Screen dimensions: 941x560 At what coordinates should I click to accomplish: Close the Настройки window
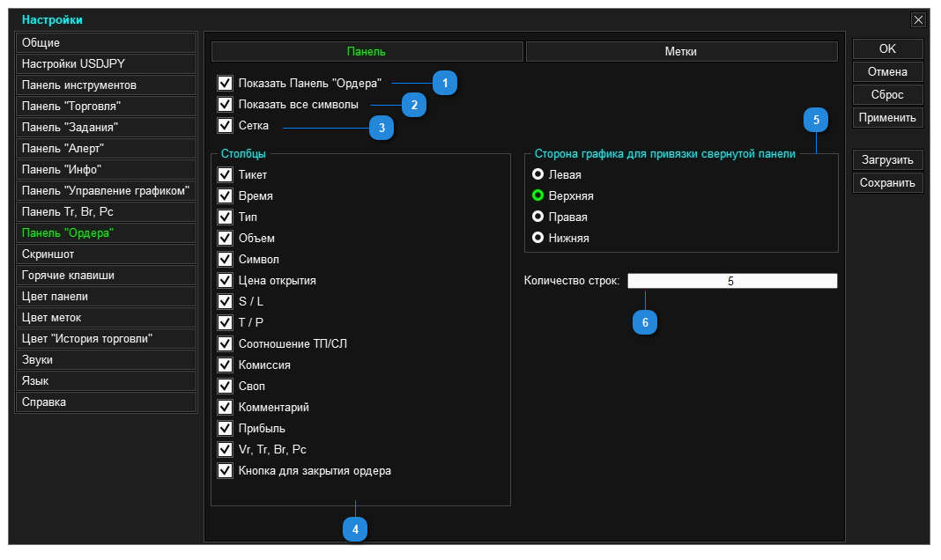coord(918,19)
